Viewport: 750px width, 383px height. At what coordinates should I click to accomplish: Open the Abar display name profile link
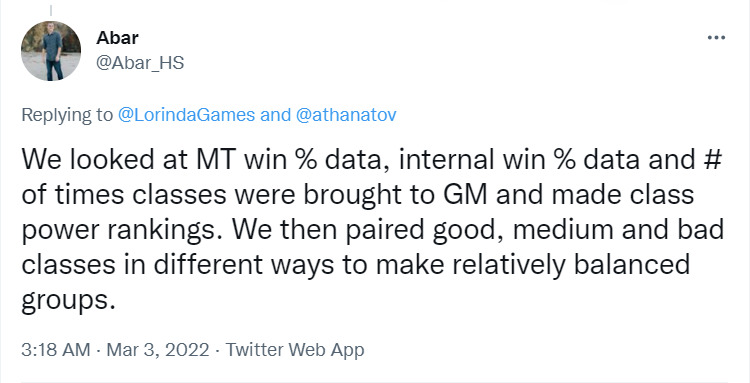pos(117,38)
